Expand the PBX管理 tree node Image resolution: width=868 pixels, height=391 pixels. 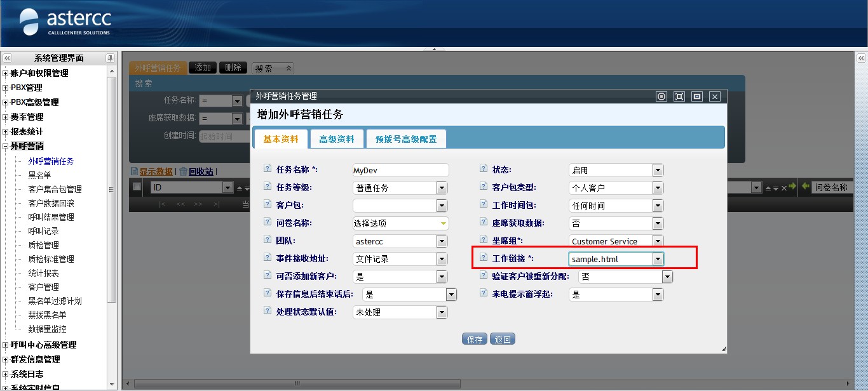(6, 88)
